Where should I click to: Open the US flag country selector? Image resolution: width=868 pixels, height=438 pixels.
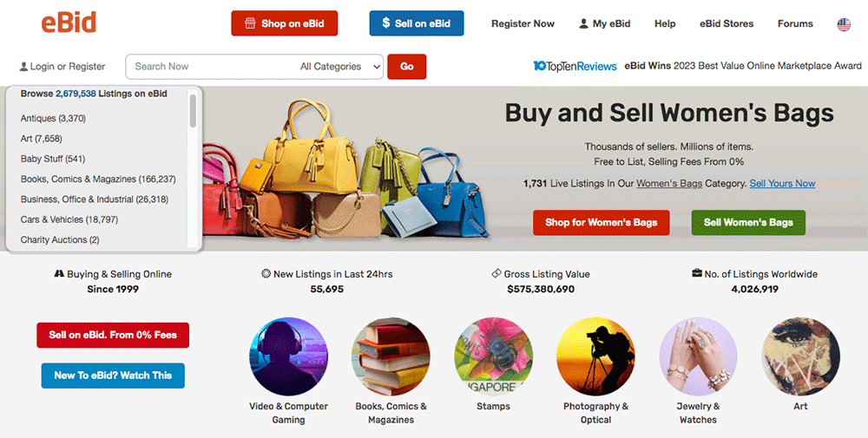(844, 23)
